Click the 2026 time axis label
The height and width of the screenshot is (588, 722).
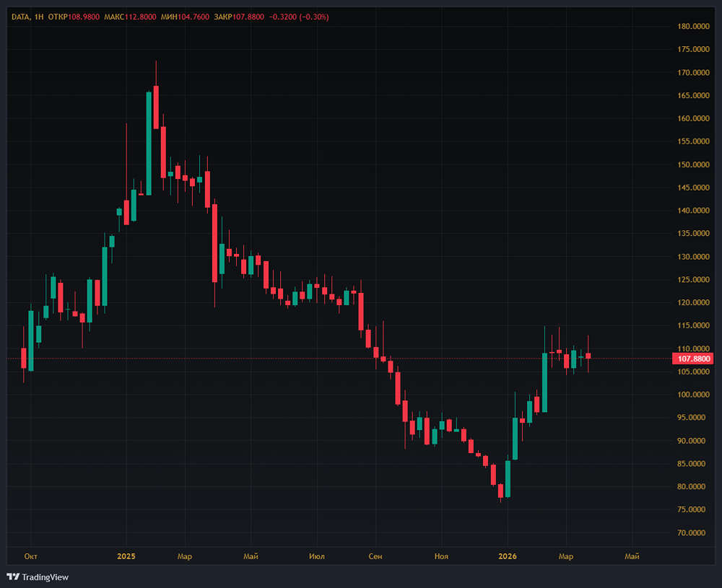[508, 556]
